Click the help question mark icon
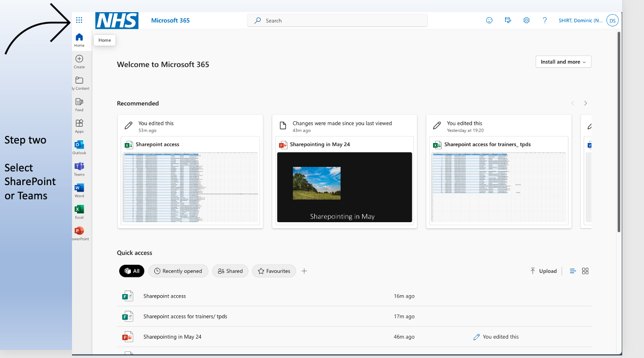 [x=545, y=20]
